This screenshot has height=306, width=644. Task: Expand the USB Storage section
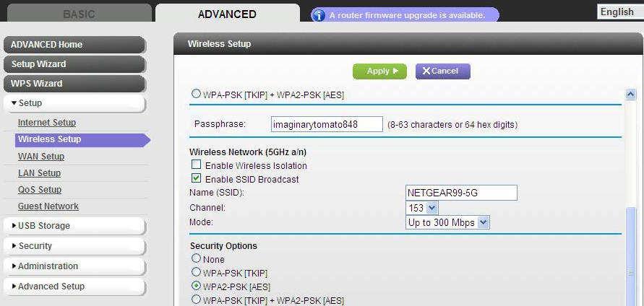click(x=74, y=226)
